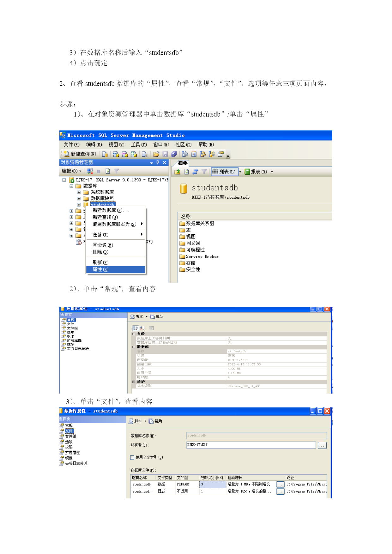
Task: Click the open file folder toolbar icon
Action: pos(156,154)
